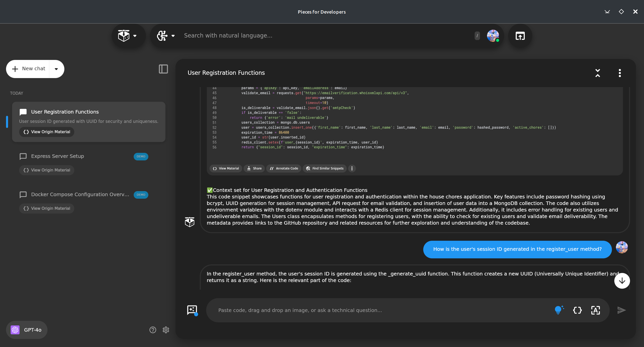Image resolution: width=644 pixels, height=347 pixels.
Task: Open the conversation three-dot options menu
Action: click(620, 73)
